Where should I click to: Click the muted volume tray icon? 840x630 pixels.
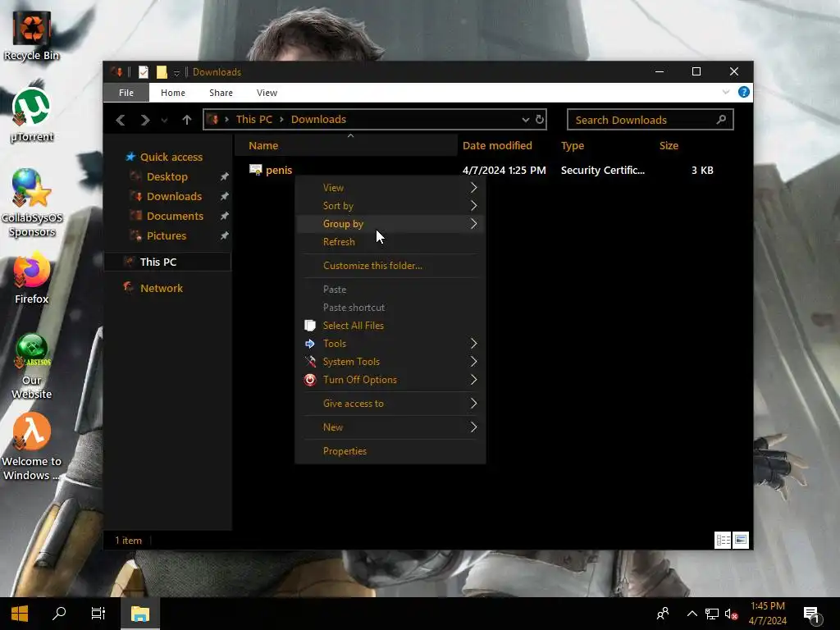coord(731,614)
